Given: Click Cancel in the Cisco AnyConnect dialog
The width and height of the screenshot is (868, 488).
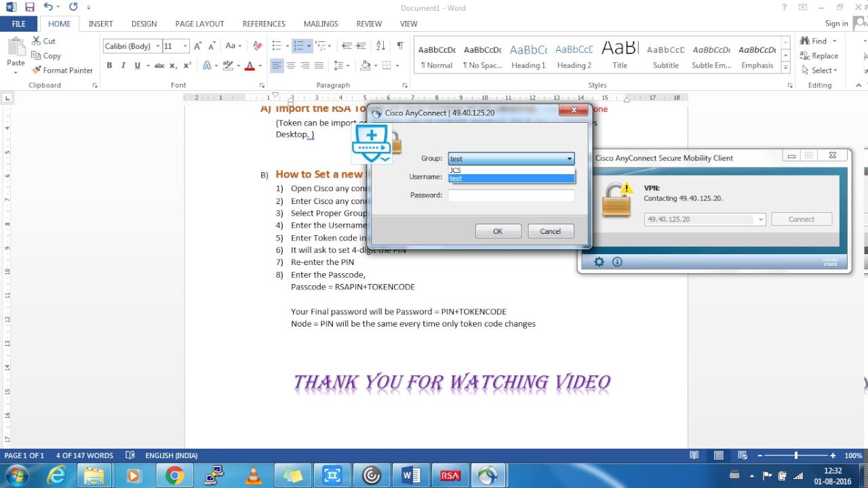Looking at the screenshot, I should click(x=551, y=231).
